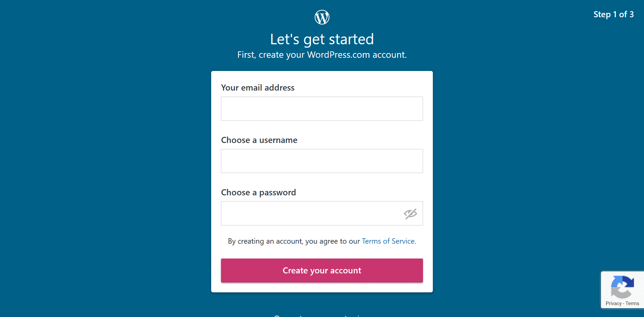Enable plain-text password display via eye toggle

click(410, 213)
